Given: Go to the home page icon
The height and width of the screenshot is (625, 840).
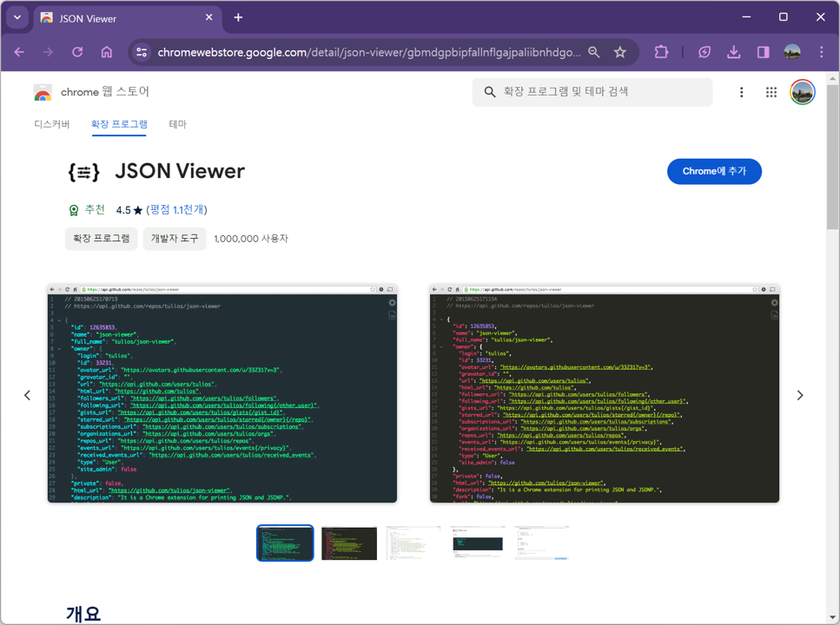Looking at the screenshot, I should coord(107,52).
